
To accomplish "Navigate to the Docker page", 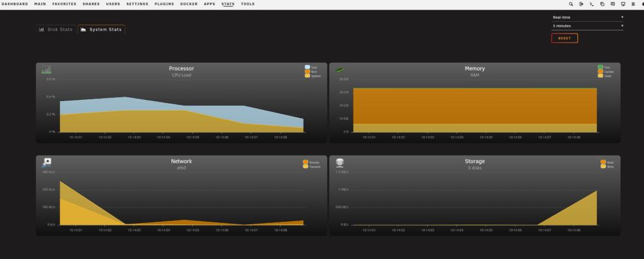I will tap(189, 4).
